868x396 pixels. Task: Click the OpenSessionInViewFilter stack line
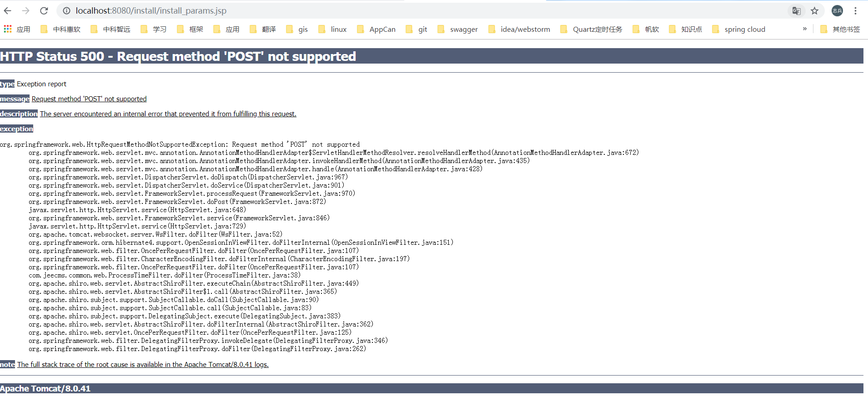[x=241, y=243]
